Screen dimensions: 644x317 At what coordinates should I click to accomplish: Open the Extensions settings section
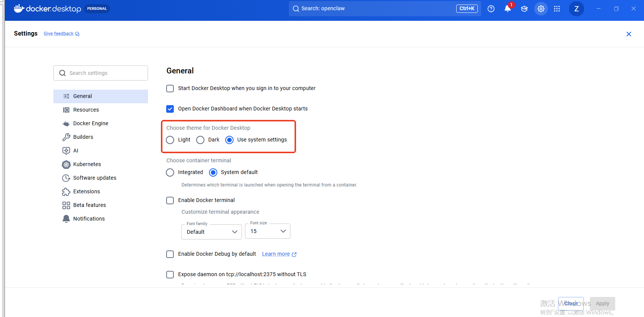coord(101,192)
